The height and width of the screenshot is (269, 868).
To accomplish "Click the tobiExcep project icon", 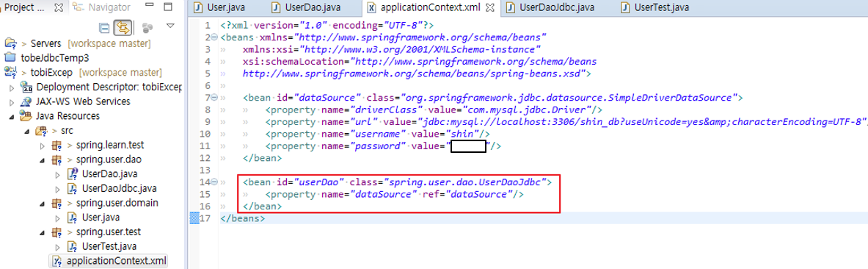I will [x=10, y=72].
